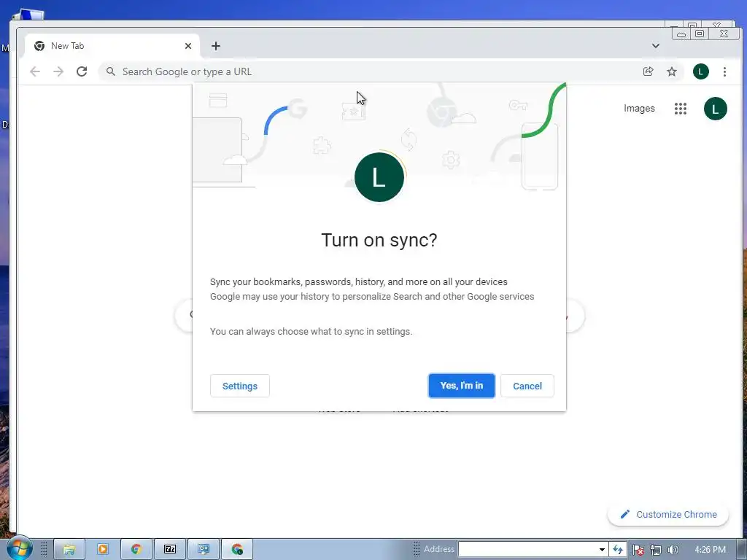
Task: Open the volume speaker tray icon
Action: tap(673, 550)
